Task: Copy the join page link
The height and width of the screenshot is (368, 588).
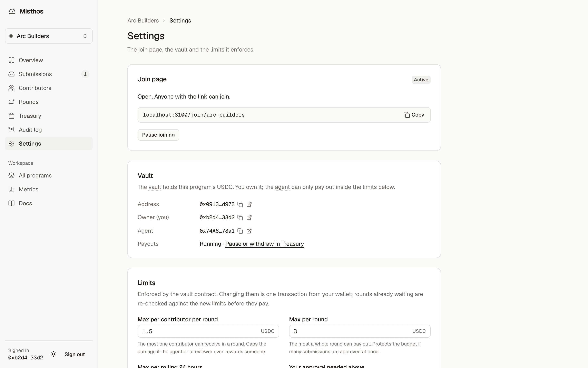Action: coord(414,115)
